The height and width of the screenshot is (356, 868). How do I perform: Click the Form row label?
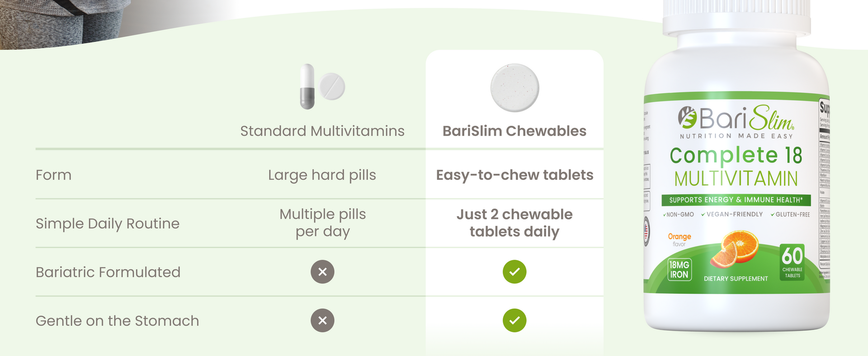(53, 175)
